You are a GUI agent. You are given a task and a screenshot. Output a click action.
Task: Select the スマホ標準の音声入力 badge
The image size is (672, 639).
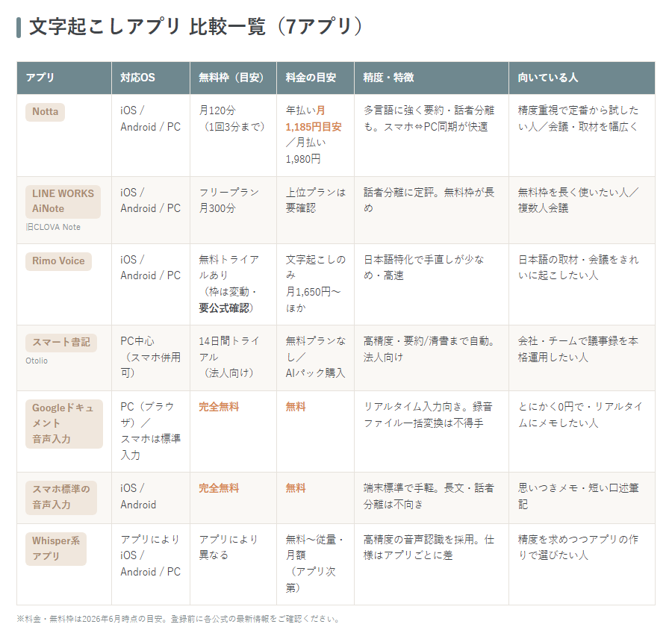click(61, 497)
